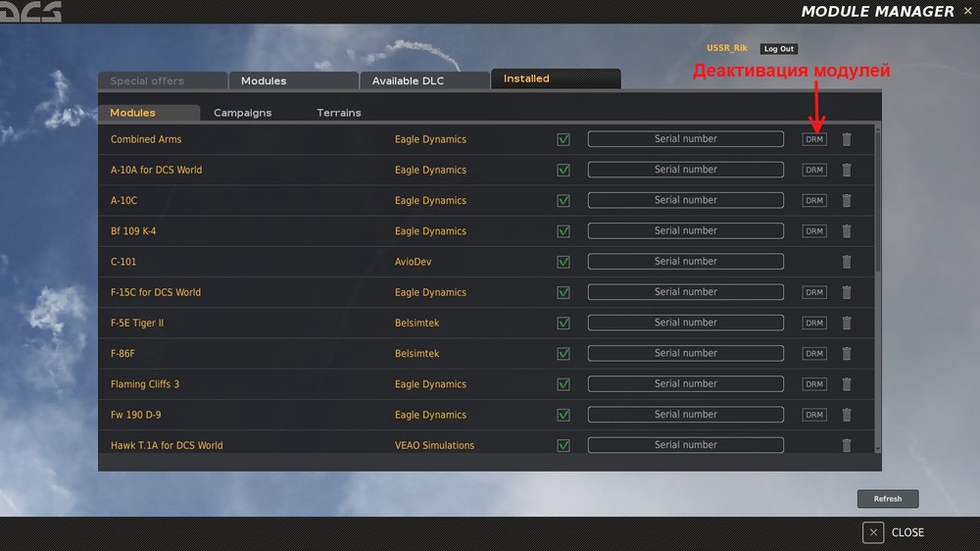
Task: Click DRM button in F-5E Tiger II row
Action: coord(814,323)
